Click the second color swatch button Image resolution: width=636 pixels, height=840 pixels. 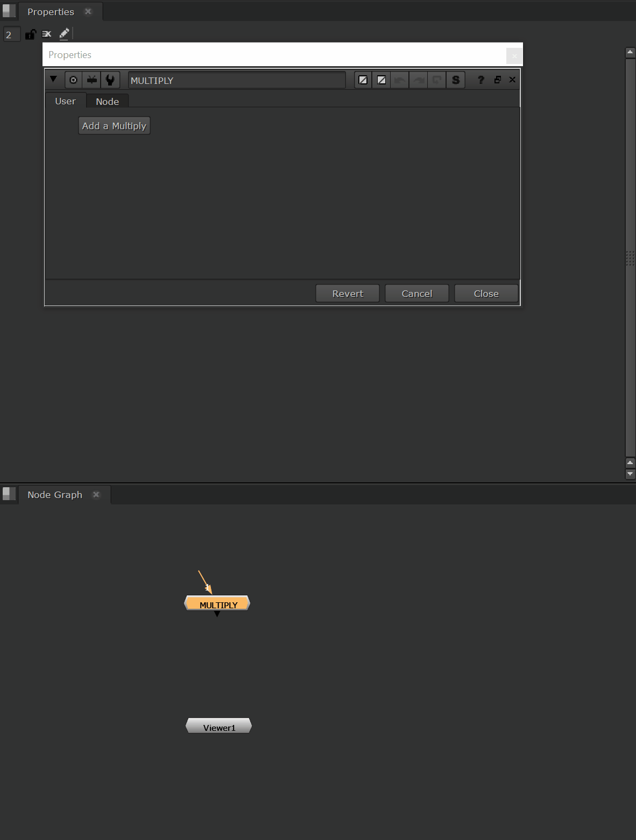(381, 80)
